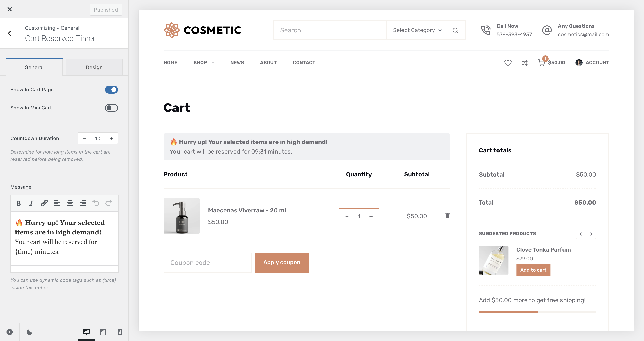644x341 pixels.
Task: Undo last change in message editor
Action: click(96, 203)
